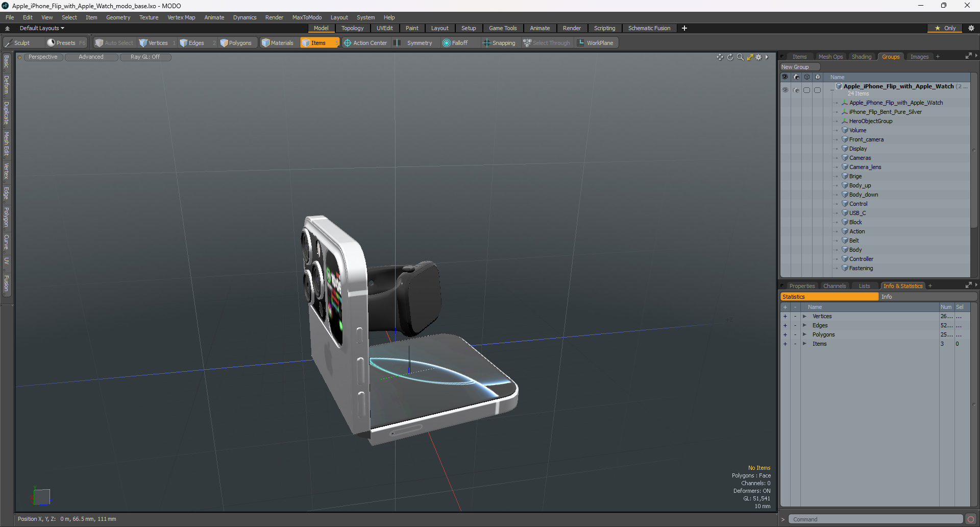Screen dimensions: 980x527
Task: Click the viewport zoom magnifier icon
Action: click(740, 57)
